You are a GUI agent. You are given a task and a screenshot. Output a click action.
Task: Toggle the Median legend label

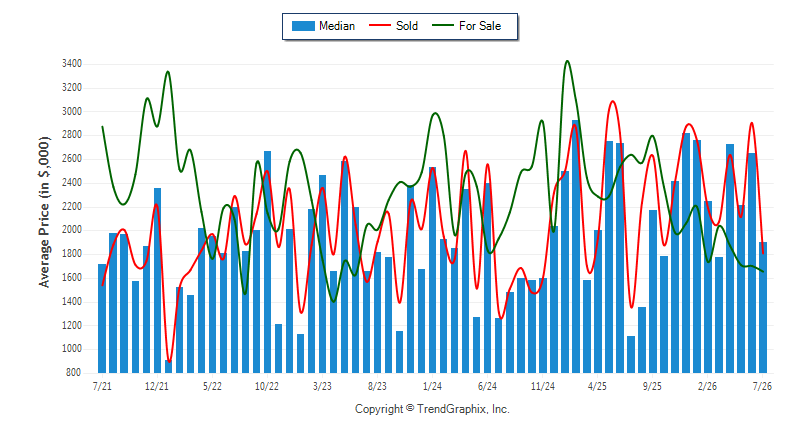click(337, 26)
